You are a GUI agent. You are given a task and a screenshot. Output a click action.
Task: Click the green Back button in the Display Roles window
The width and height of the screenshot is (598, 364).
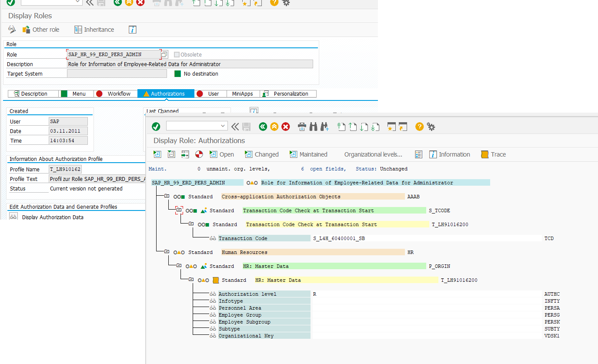coord(117,3)
